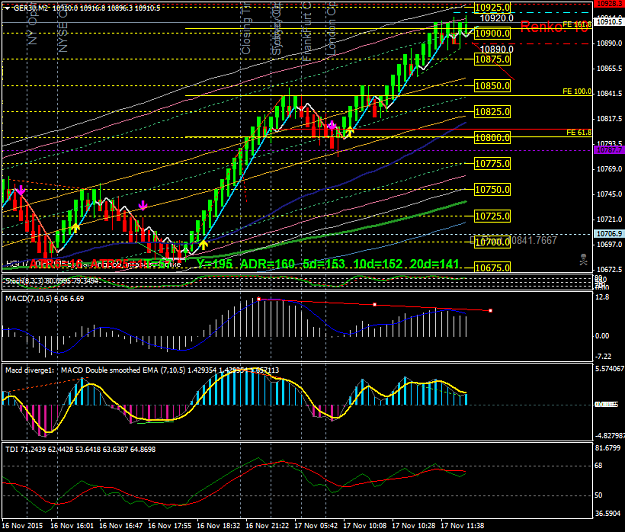Click the current price tag 10910.5 on axis
The height and width of the screenshot is (532, 625).
[x=609, y=22]
